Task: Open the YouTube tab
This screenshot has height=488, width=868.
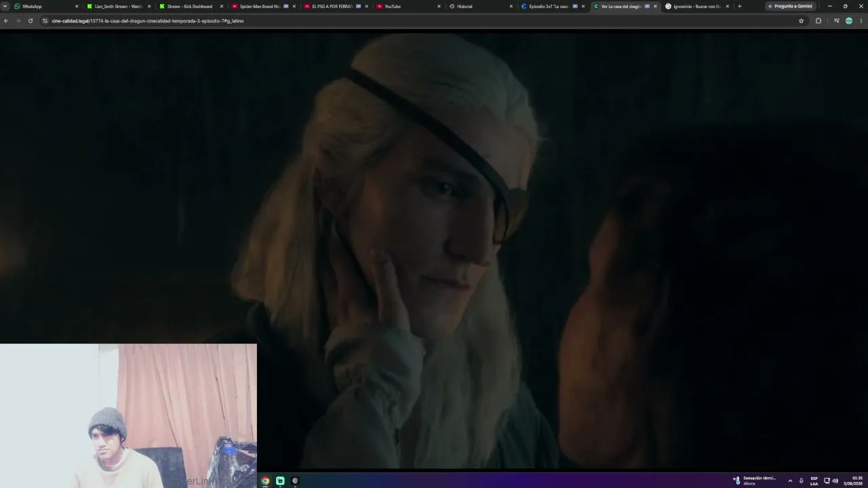Action: (408, 6)
